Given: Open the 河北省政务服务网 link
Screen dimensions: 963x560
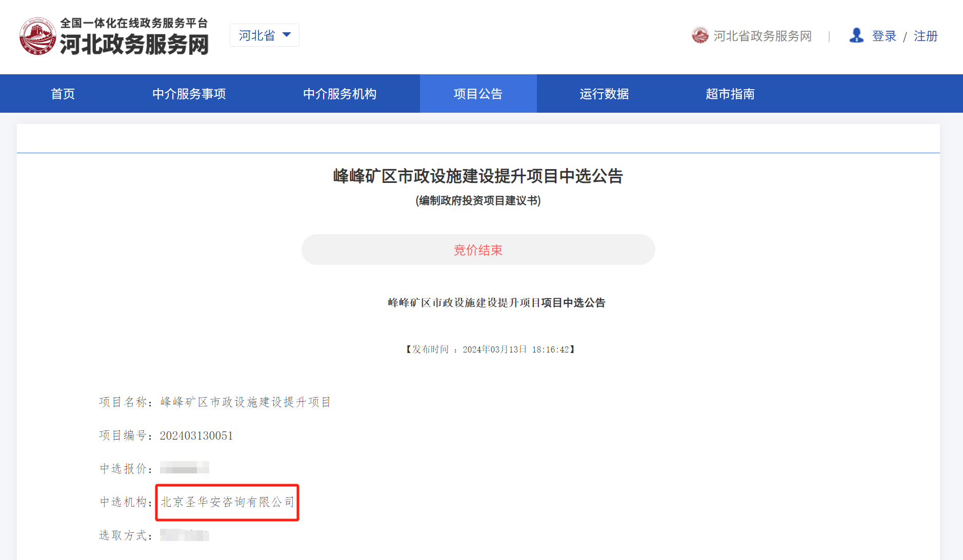Looking at the screenshot, I should (763, 36).
